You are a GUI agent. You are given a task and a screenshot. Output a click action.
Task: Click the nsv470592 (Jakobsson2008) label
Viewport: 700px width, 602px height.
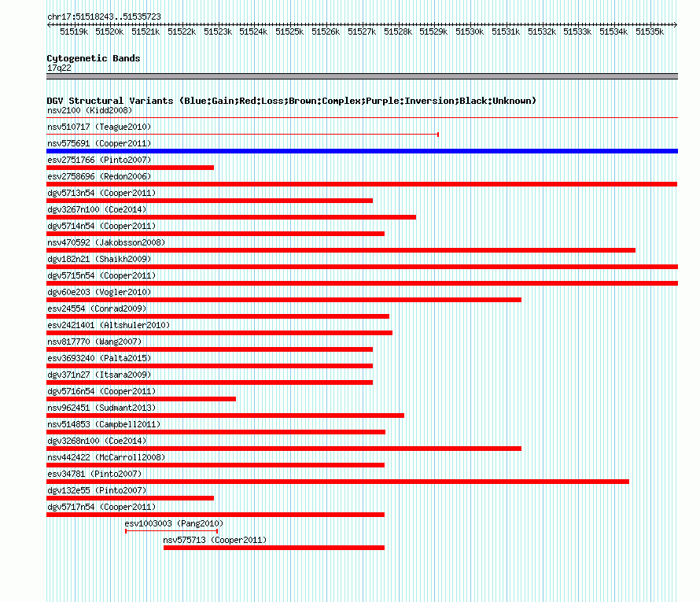(x=106, y=242)
